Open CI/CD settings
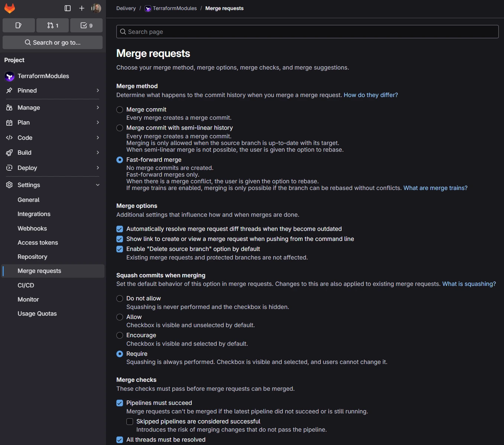The image size is (504, 445). pyautogui.click(x=53, y=285)
